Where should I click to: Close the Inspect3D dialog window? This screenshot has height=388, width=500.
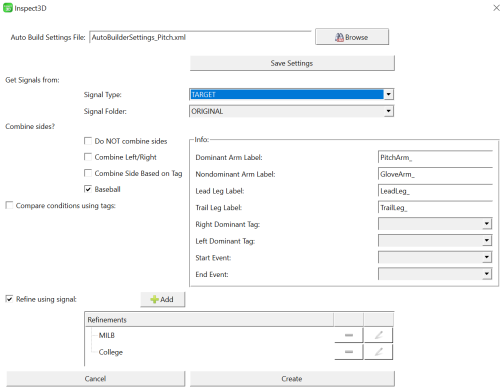496,8
